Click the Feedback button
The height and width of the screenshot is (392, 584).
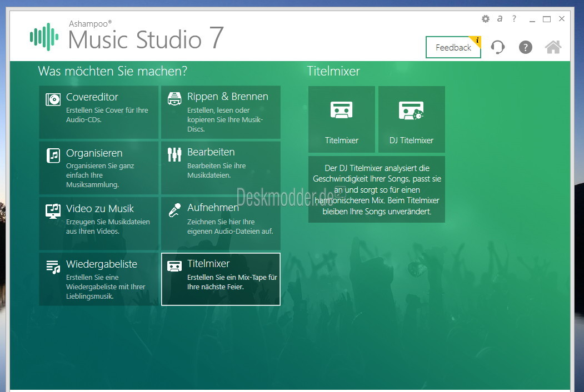pyautogui.click(x=453, y=47)
